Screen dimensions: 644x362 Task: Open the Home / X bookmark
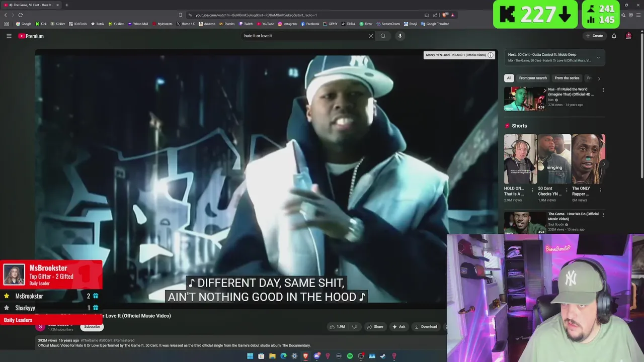tap(186, 24)
